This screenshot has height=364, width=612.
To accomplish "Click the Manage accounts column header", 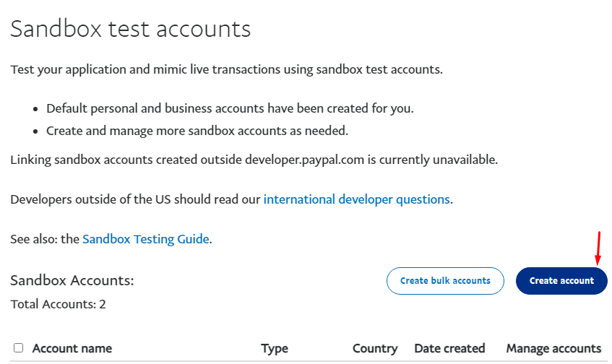I will click(x=554, y=348).
